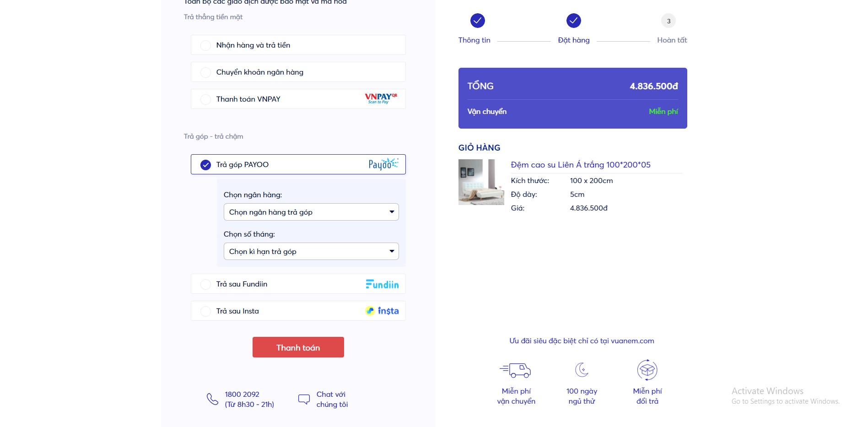Click the red Thanh toán button
The image size is (868, 427).
tap(298, 347)
